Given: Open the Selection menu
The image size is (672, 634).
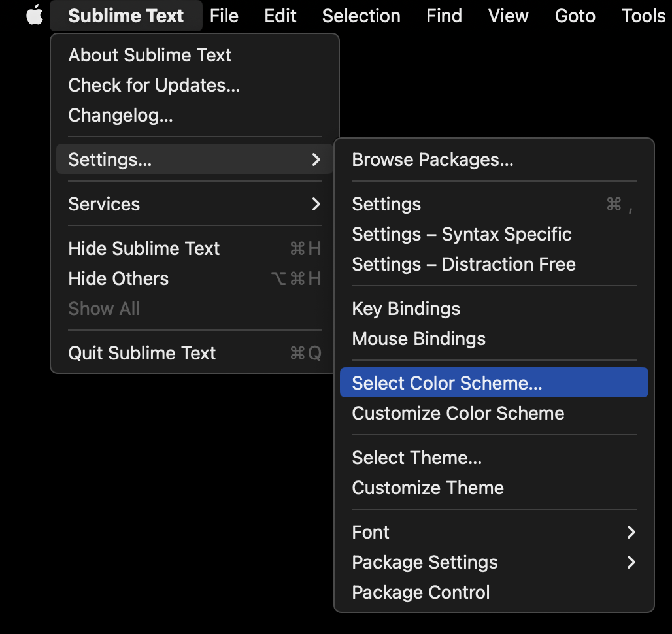Looking at the screenshot, I should click(x=361, y=16).
